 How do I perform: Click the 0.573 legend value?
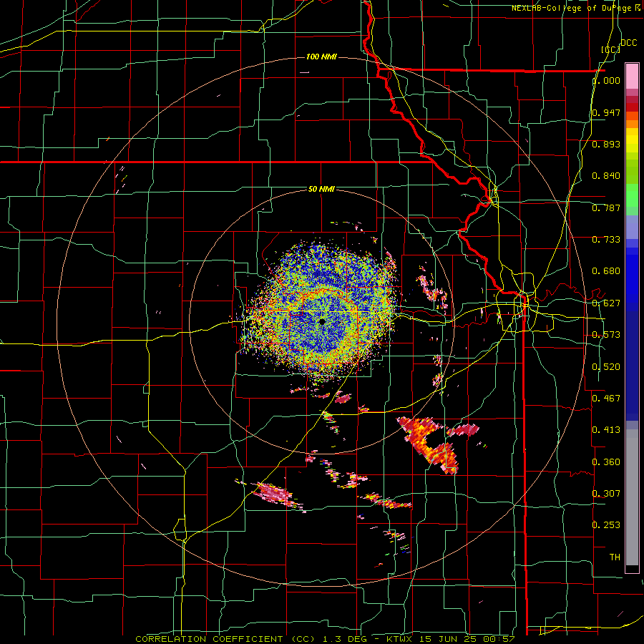click(606, 335)
